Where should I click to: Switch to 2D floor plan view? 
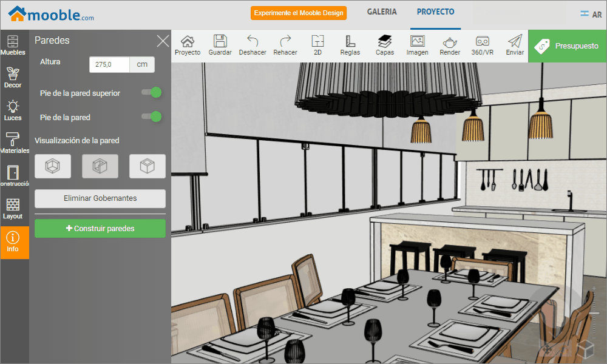317,45
